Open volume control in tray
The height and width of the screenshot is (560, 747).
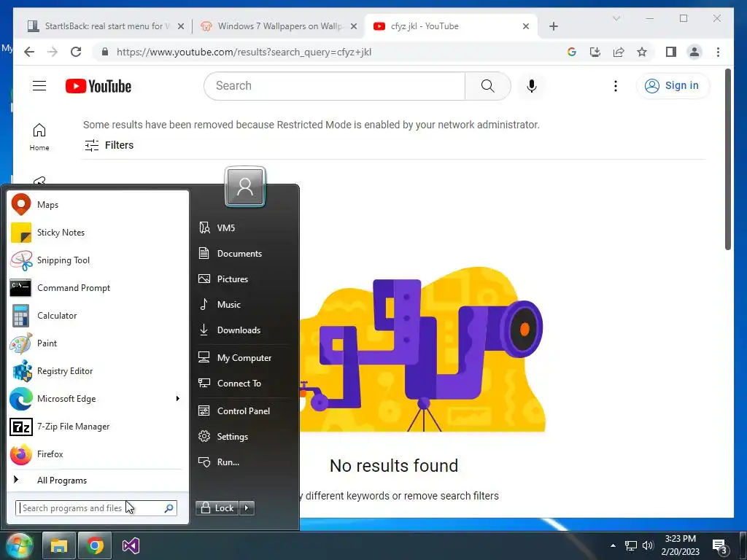(648, 545)
